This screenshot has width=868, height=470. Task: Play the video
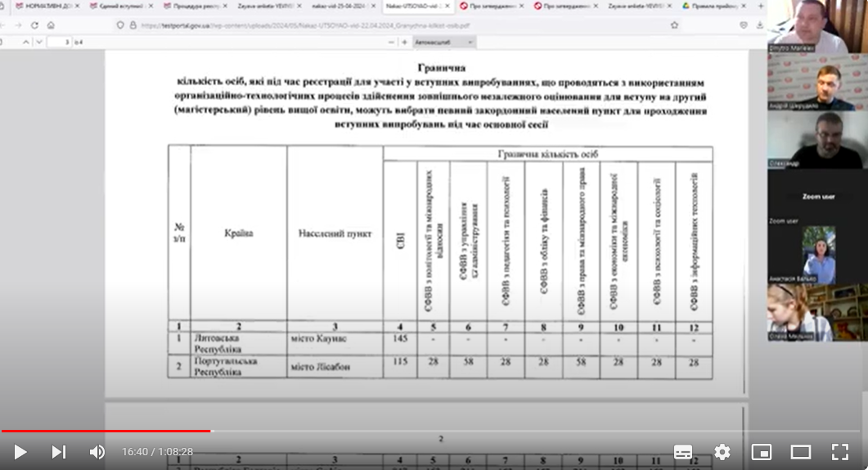point(20,452)
